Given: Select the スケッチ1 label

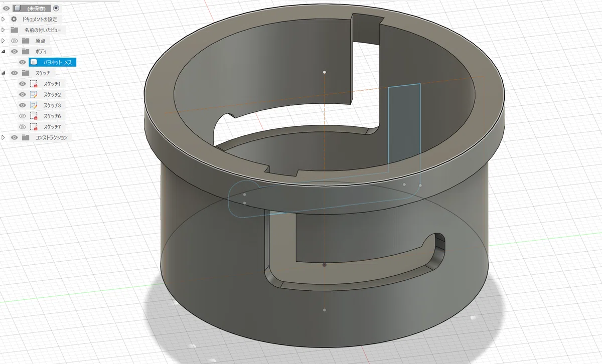Looking at the screenshot, I should pos(52,84).
